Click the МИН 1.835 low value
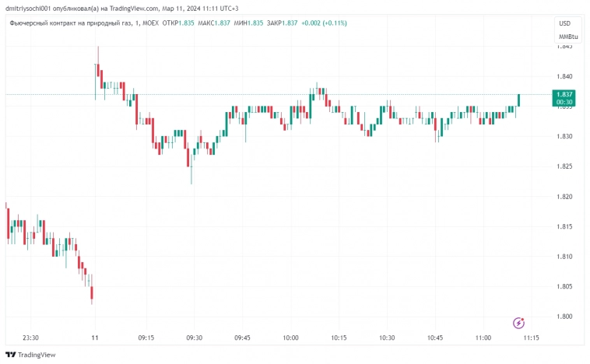 pyautogui.click(x=249, y=23)
